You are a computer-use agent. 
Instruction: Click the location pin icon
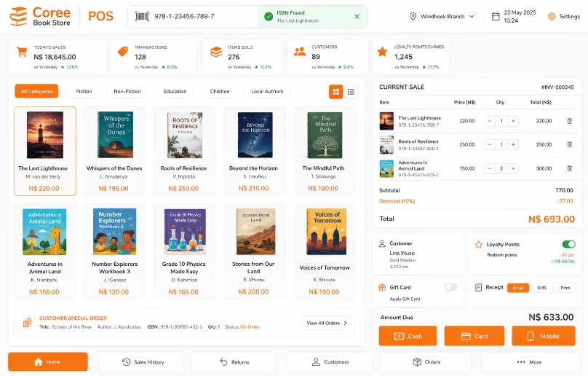[x=413, y=17]
